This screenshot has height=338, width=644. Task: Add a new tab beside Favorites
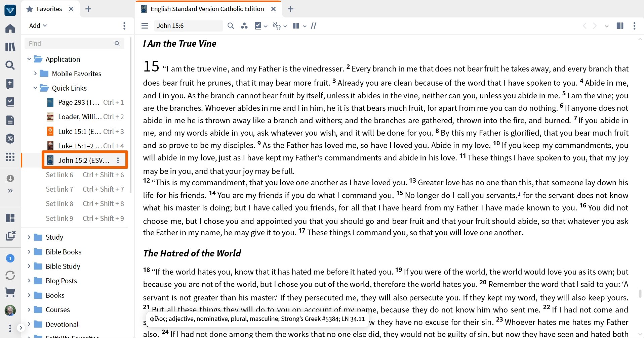[x=88, y=9]
